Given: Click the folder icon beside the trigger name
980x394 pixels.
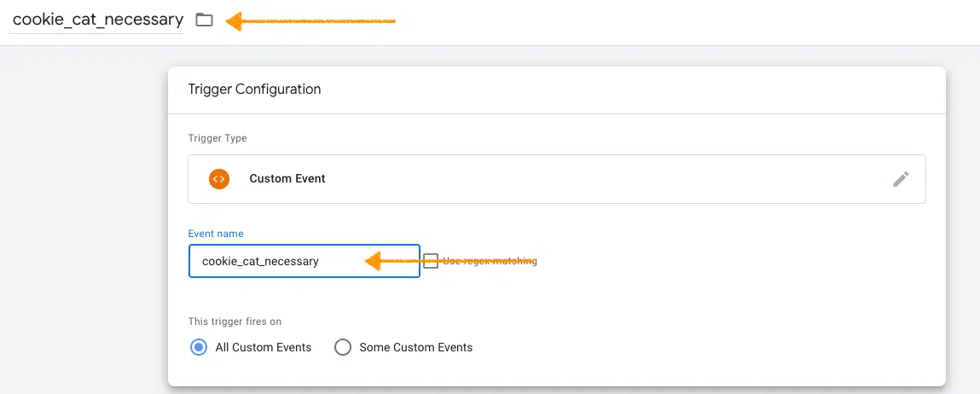Looking at the screenshot, I should click(204, 20).
